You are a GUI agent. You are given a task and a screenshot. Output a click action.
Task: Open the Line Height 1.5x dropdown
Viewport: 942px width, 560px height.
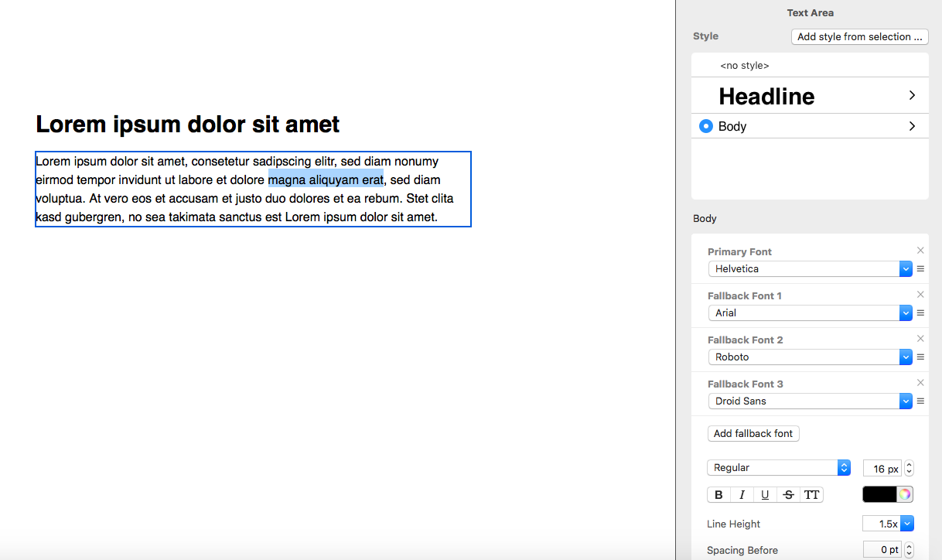tap(908, 524)
